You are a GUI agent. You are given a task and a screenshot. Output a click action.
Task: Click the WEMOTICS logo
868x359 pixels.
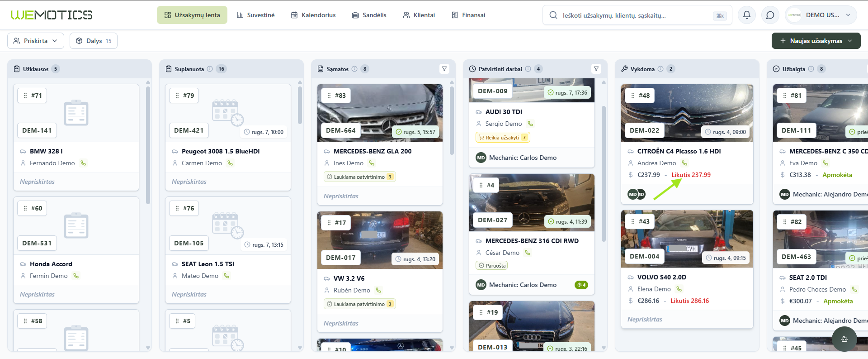[x=52, y=15]
